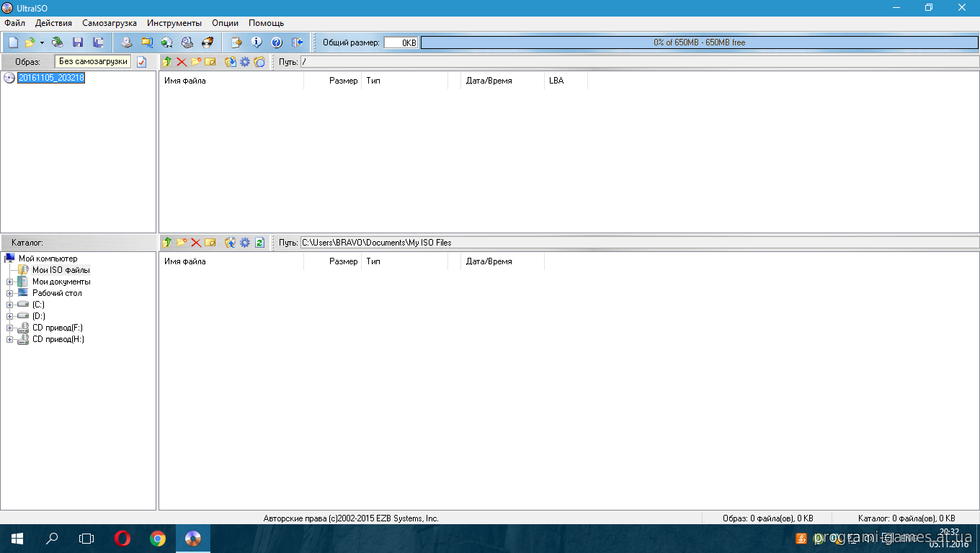
Task: Click the gear icon in catalog pane toolbar
Action: coord(245,243)
